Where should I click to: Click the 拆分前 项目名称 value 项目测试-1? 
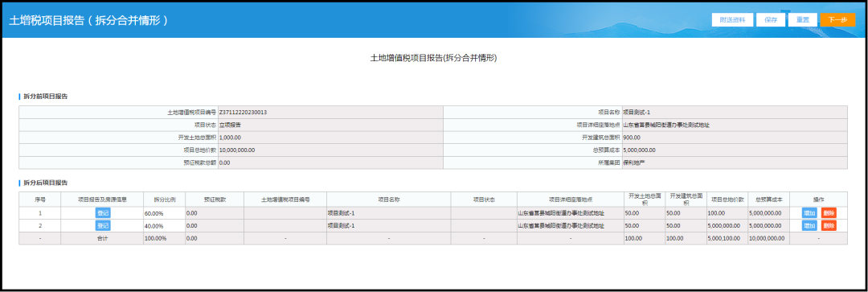[637, 112]
